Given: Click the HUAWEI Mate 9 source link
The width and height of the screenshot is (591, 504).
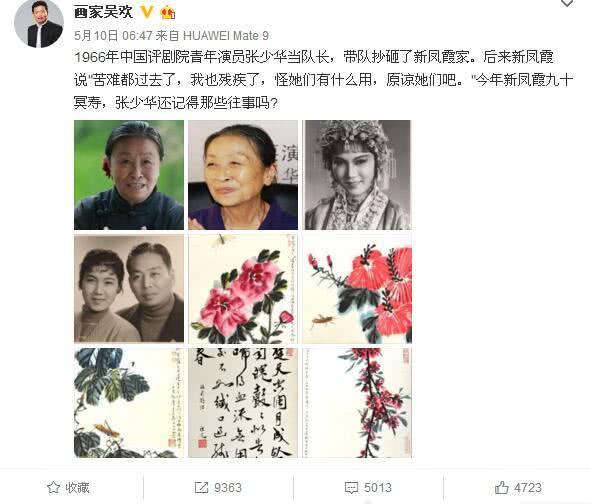Looking at the screenshot, I should (226, 36).
